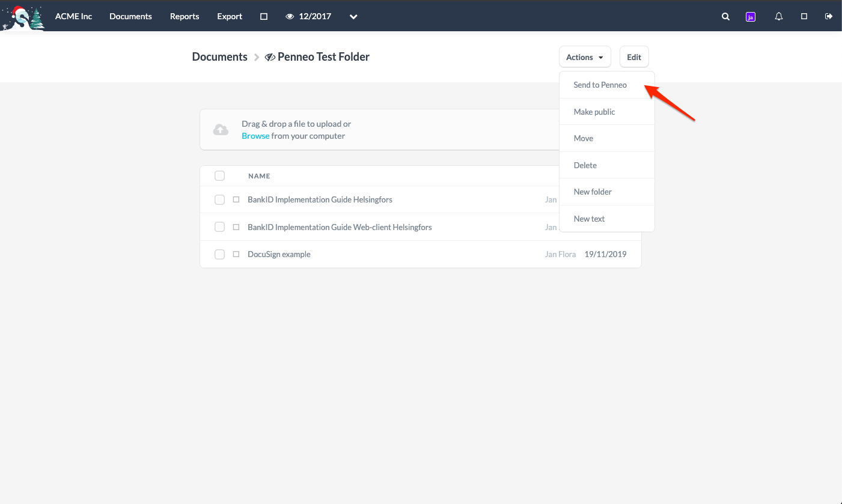Collapse the Actions dropdown button

(x=585, y=57)
